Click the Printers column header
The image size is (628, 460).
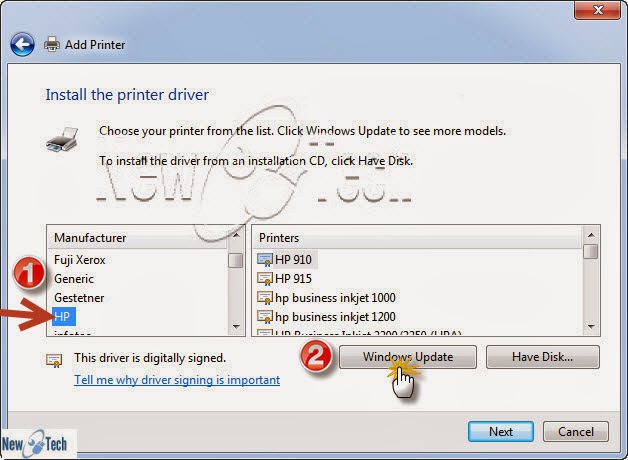(x=417, y=238)
